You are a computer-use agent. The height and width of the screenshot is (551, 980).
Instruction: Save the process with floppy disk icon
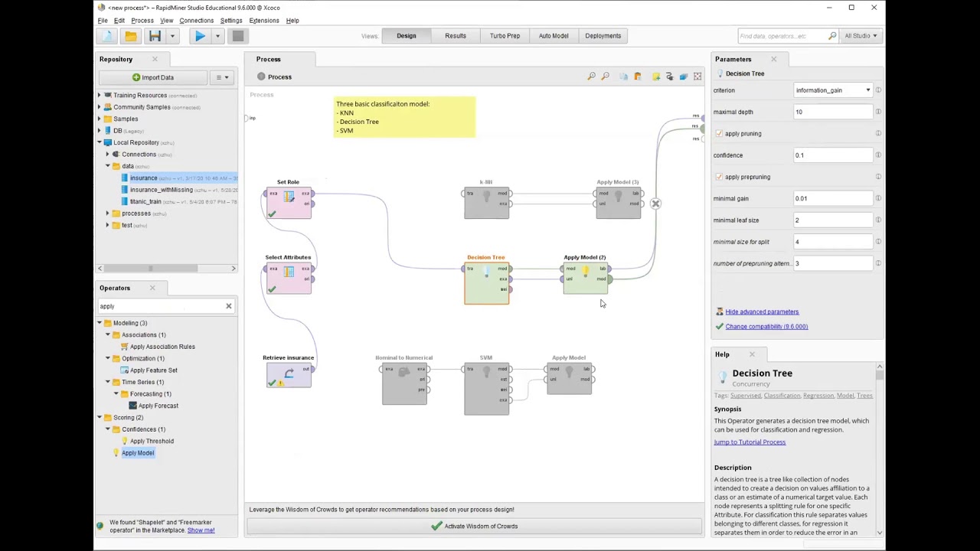tap(155, 36)
